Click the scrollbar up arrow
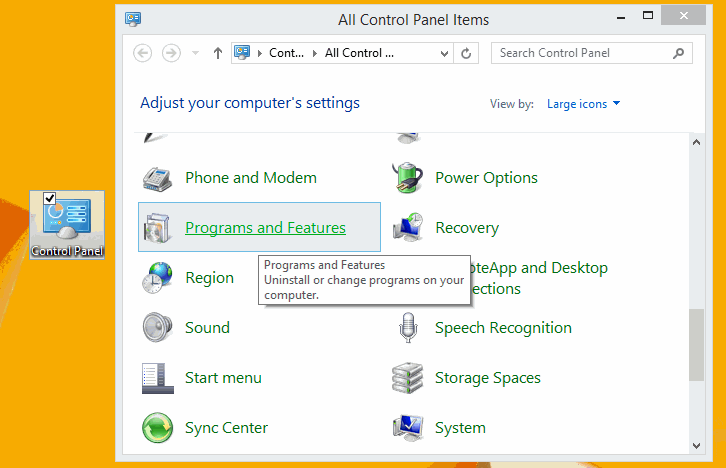Image resolution: width=726 pixels, height=468 pixels. (696, 143)
